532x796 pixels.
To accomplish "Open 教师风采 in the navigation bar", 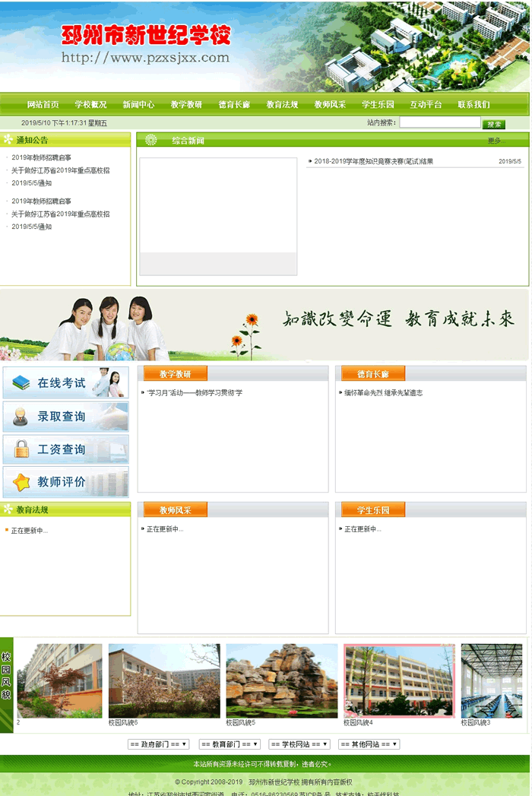I will [x=330, y=105].
